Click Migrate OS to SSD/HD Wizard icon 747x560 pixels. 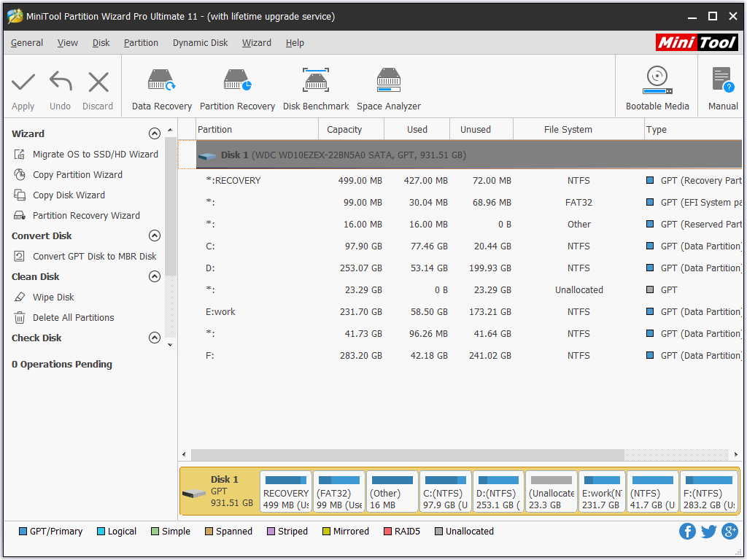point(20,155)
